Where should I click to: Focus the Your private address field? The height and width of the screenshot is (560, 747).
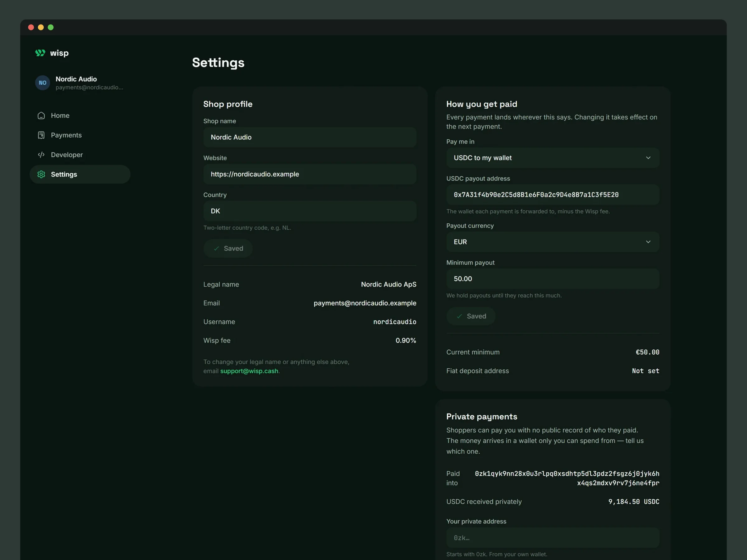pyautogui.click(x=552, y=538)
